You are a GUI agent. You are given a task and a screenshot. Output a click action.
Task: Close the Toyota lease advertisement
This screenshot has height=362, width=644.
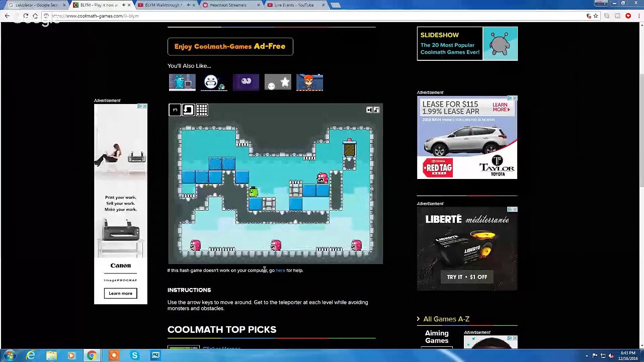point(514,99)
